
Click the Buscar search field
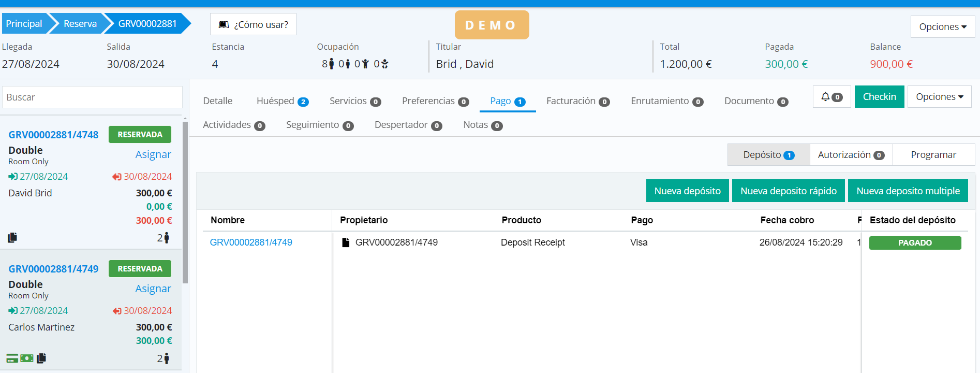click(92, 97)
